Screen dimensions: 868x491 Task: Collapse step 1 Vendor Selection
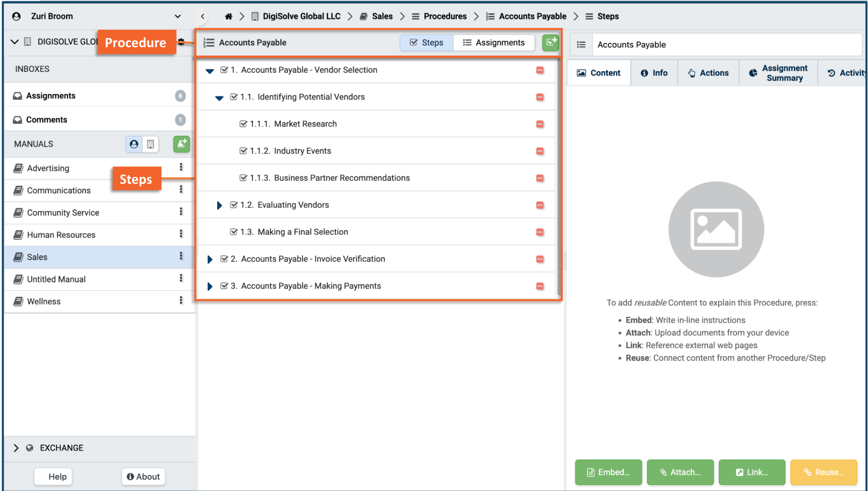coord(210,71)
